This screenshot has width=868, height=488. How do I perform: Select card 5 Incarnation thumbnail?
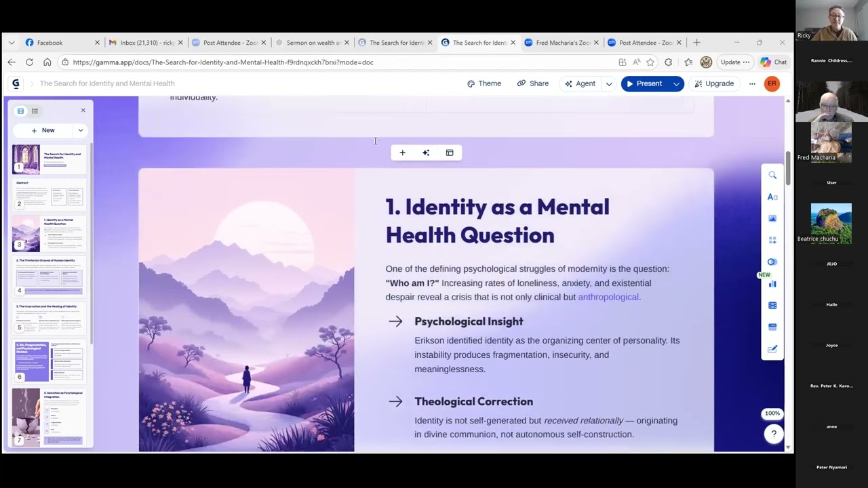(50, 319)
